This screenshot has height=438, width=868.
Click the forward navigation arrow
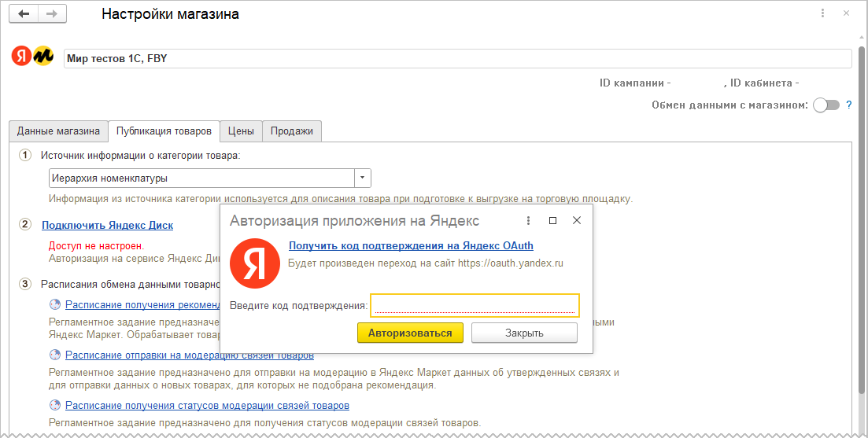(x=52, y=14)
